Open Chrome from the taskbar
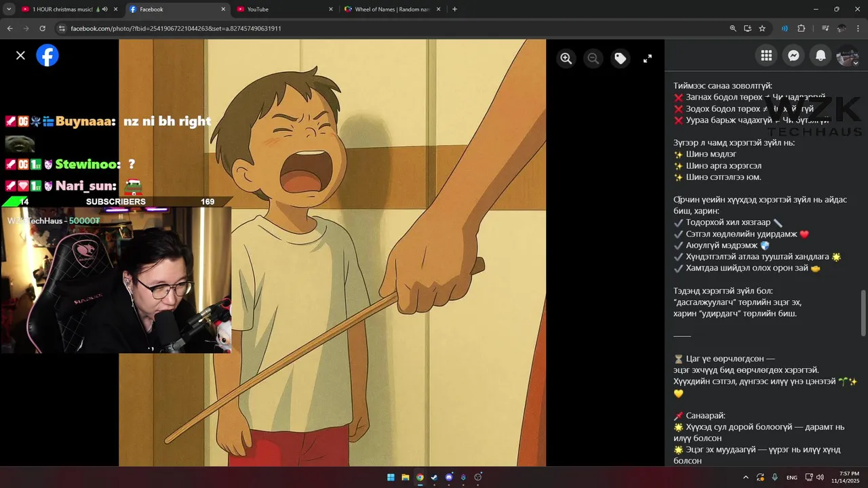Viewport: 868px width, 488px height. tap(420, 477)
